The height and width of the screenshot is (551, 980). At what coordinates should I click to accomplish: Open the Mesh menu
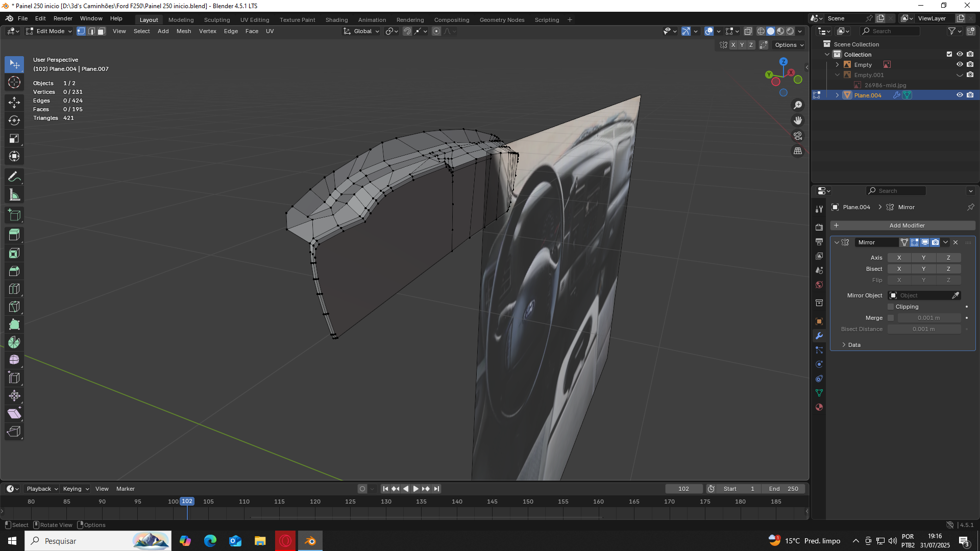[184, 31]
